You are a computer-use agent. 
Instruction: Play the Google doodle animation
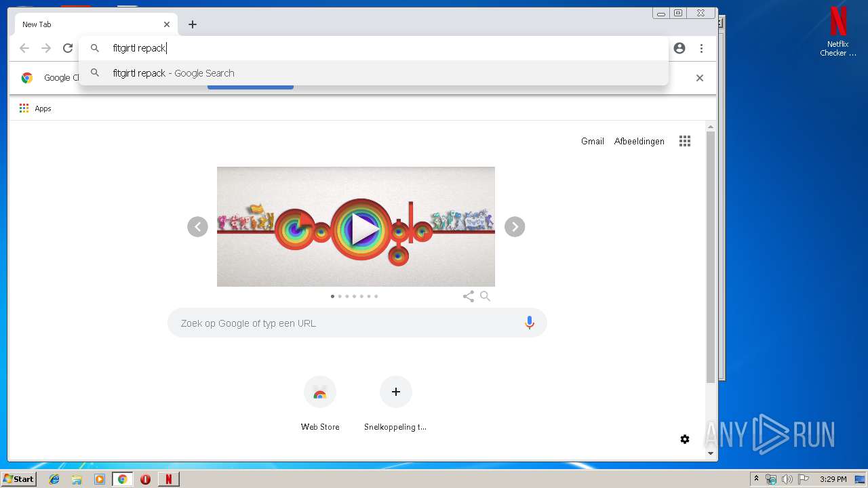pos(365,230)
